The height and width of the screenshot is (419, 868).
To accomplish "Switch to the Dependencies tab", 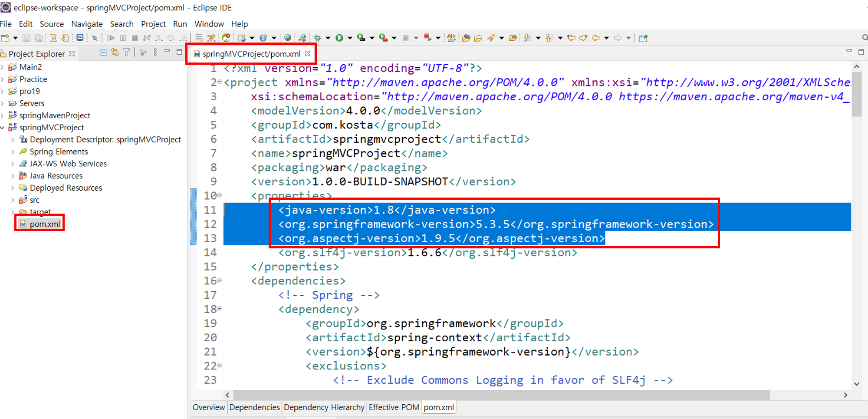I will 254,407.
